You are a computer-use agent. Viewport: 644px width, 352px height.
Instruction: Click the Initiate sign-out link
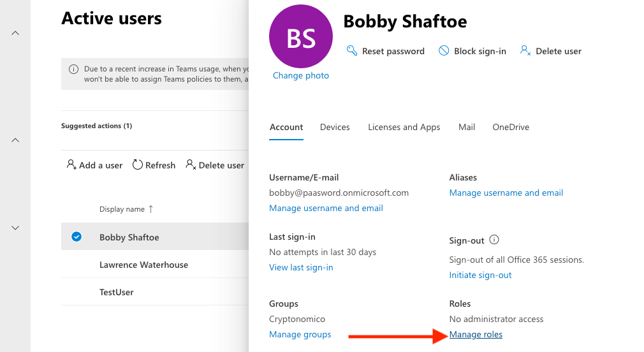click(x=480, y=275)
